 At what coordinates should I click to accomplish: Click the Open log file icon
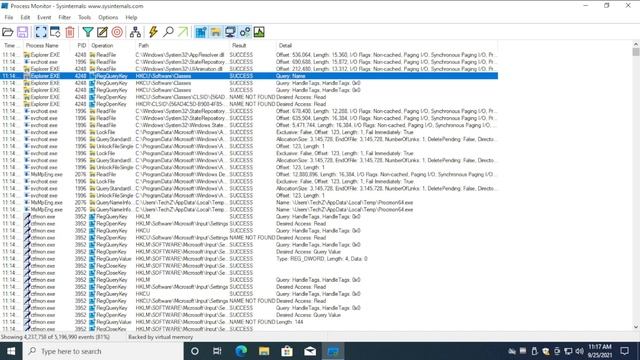[8, 32]
